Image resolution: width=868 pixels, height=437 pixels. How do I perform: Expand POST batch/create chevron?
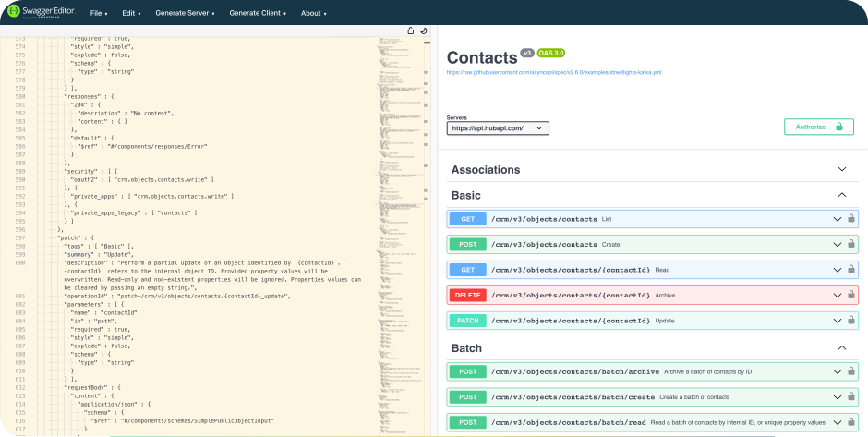tap(838, 397)
